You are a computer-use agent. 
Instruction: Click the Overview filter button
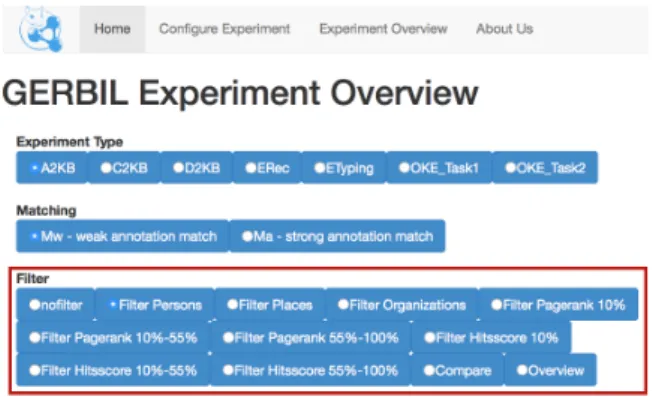coord(551,370)
